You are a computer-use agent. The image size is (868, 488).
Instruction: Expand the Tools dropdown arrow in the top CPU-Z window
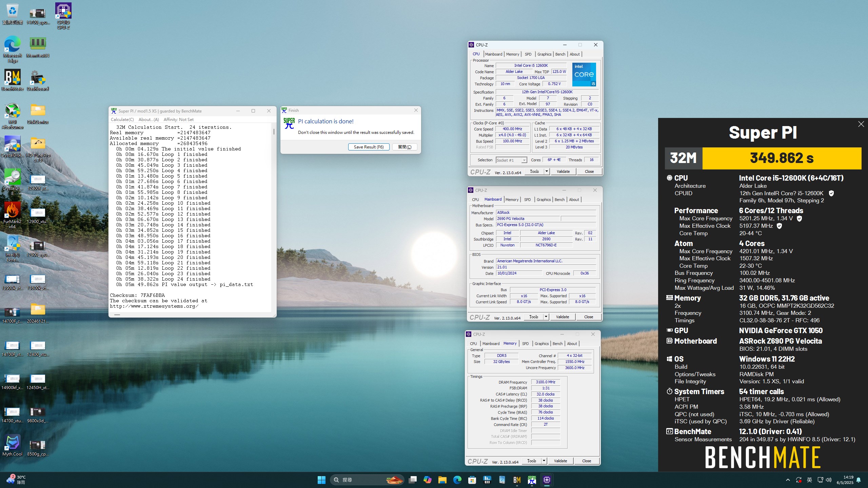coord(547,171)
